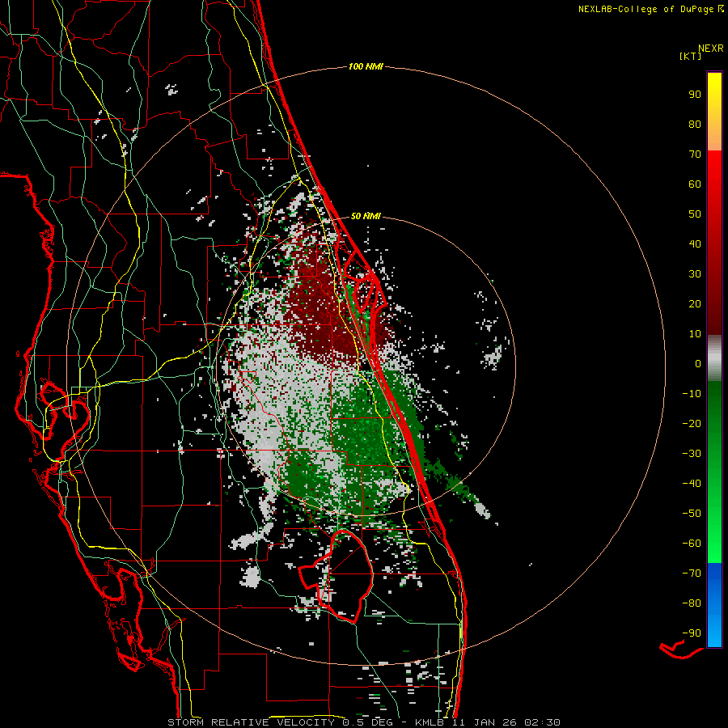Click the -60 knot scale label
The image size is (728, 728).
(692, 544)
